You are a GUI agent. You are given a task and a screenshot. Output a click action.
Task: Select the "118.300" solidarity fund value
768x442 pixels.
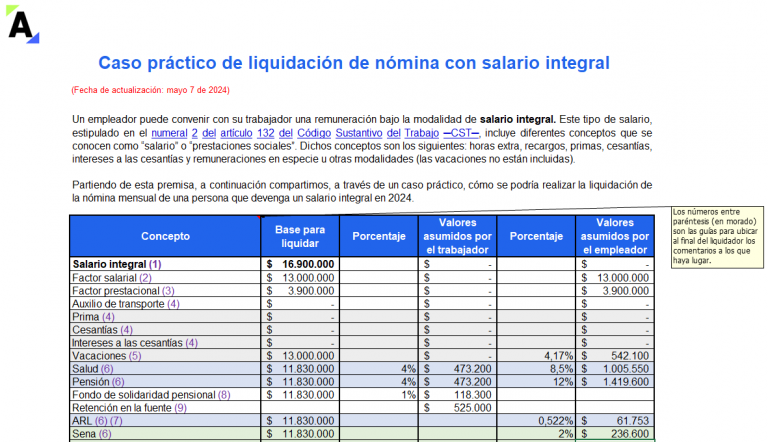tap(457, 394)
